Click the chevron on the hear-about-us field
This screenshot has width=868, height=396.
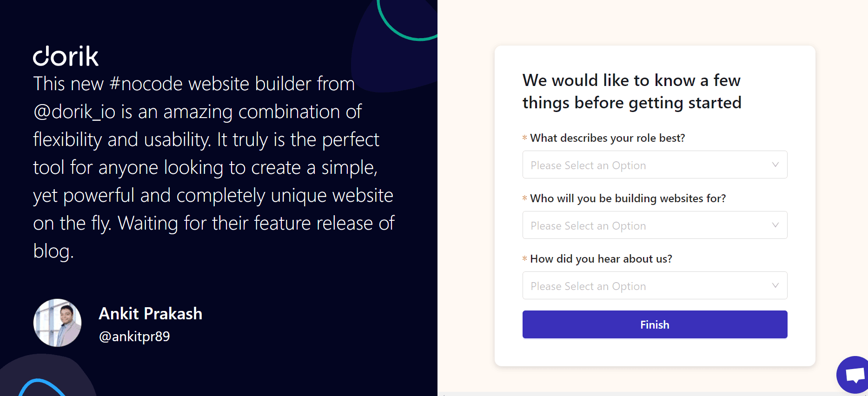click(x=775, y=285)
